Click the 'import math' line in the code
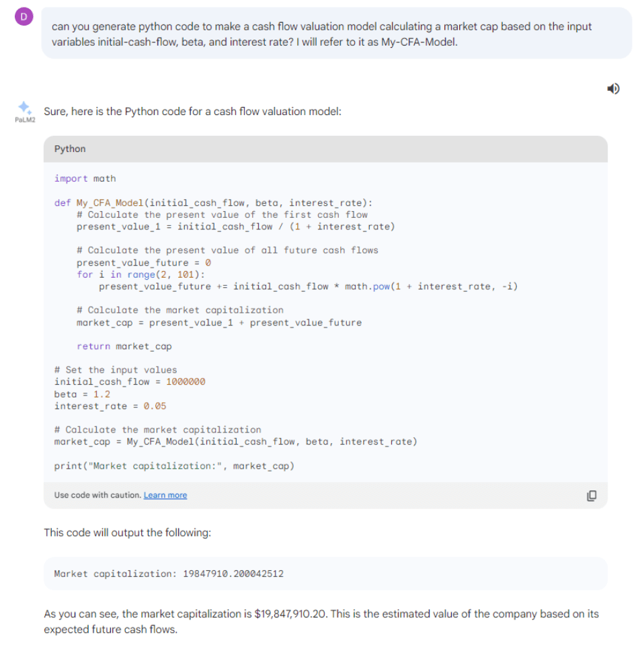This screenshot has width=644, height=651. coord(84,178)
